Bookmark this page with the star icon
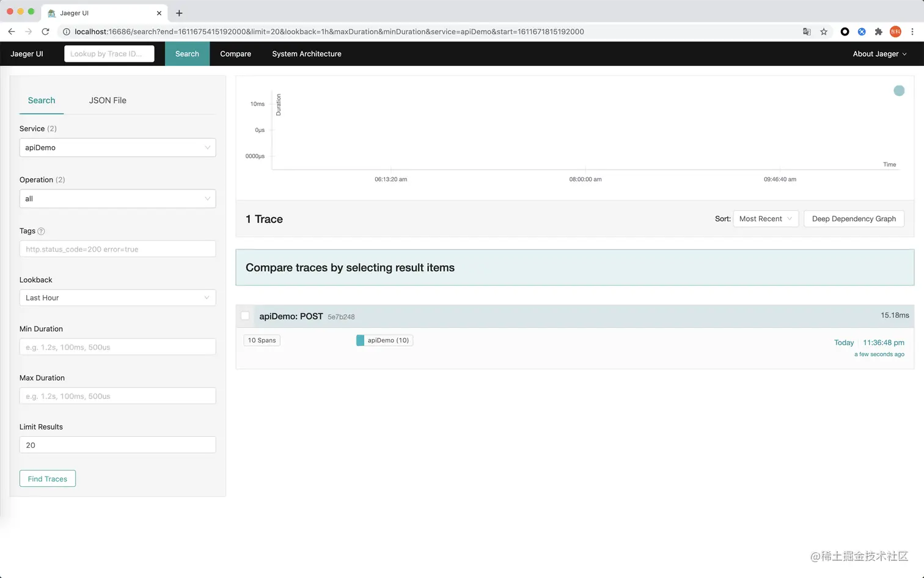The height and width of the screenshot is (578, 924). click(824, 32)
